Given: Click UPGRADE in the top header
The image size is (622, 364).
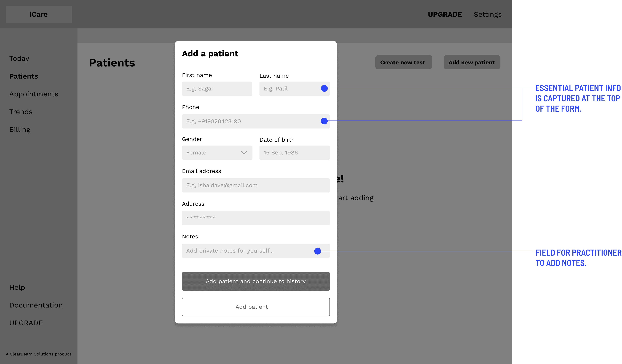Looking at the screenshot, I should (x=445, y=14).
